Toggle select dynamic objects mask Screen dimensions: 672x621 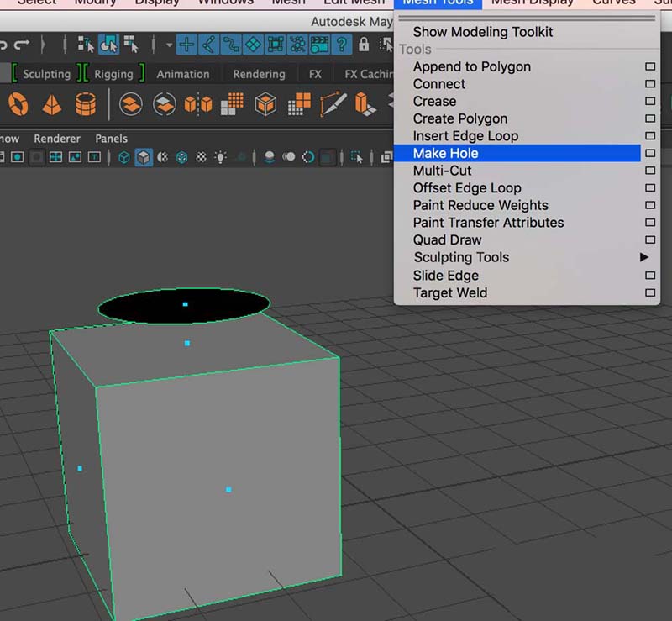297,45
